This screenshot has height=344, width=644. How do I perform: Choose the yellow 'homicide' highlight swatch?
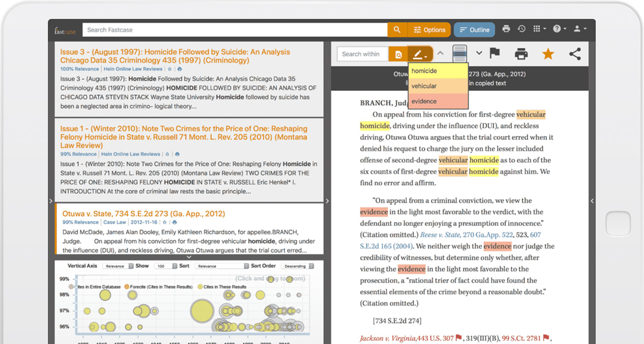coord(438,71)
